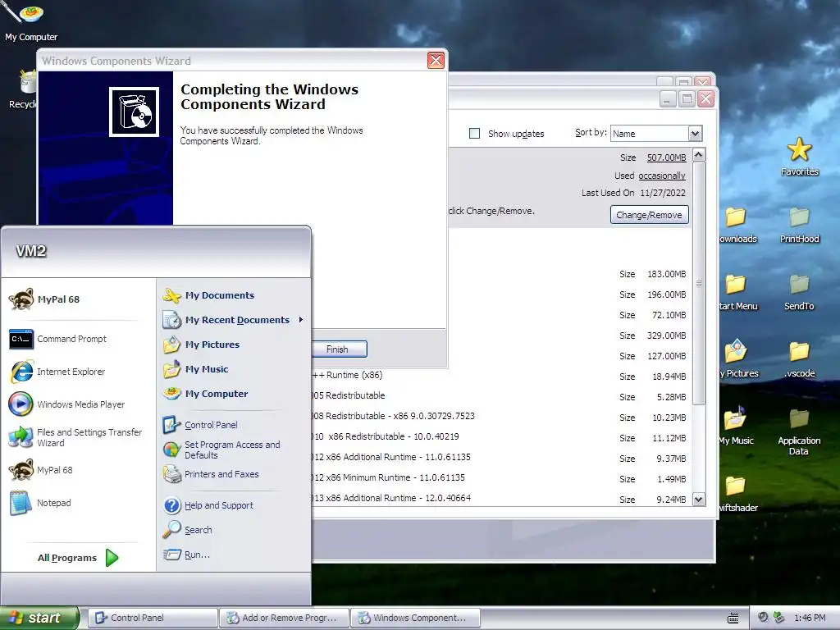Open My Documents in Start menu
Screen dimensions: 840x630
(209, 295)
